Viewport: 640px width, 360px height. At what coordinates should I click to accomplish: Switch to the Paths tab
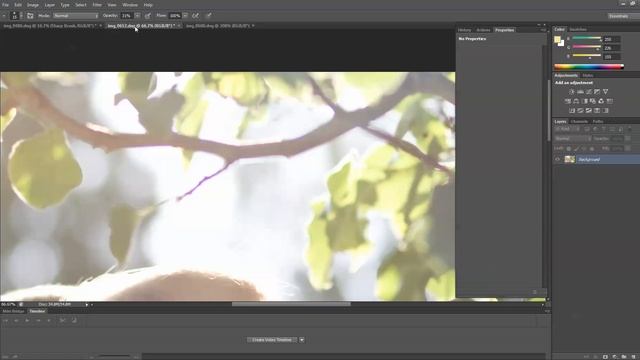pos(598,122)
